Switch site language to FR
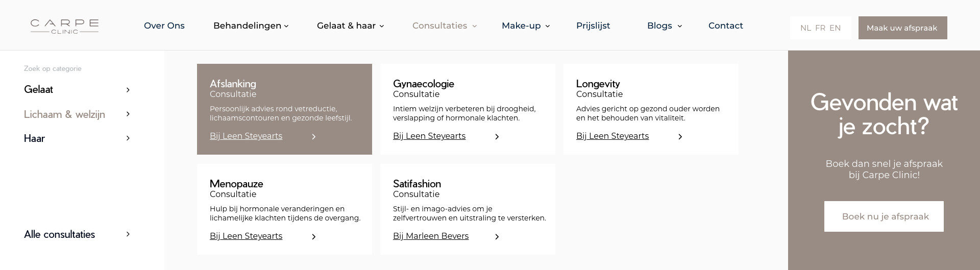The width and height of the screenshot is (980, 270). 820,28
